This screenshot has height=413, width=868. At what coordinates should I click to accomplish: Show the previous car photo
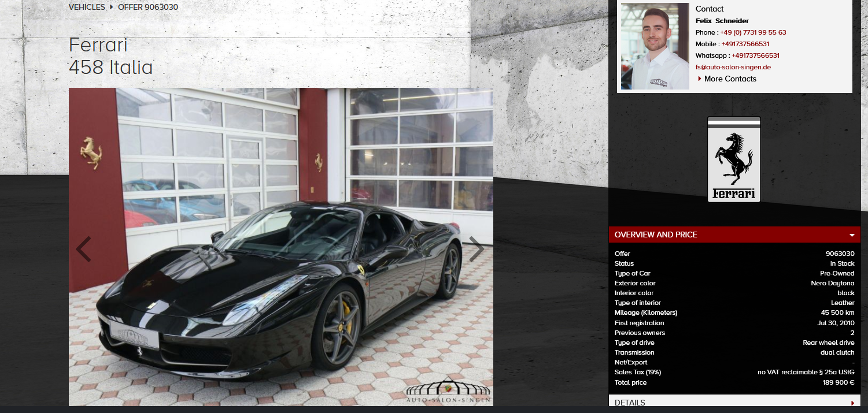[83, 249]
